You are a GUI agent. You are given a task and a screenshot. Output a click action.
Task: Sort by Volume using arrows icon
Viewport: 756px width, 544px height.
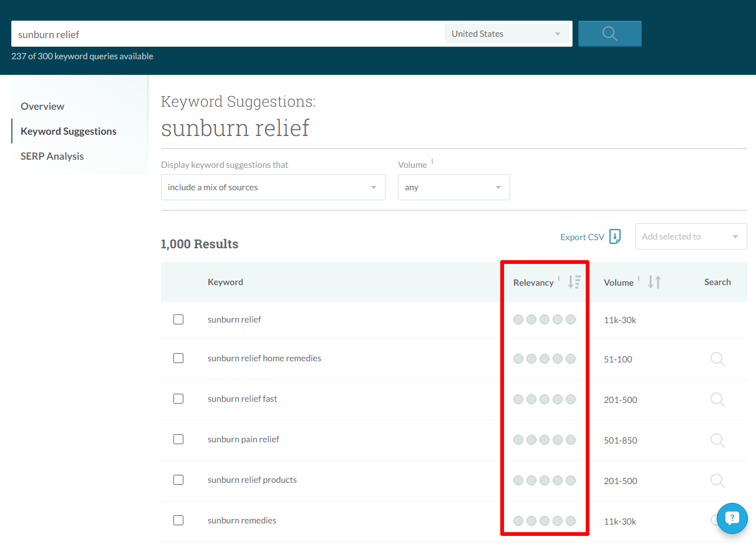(x=654, y=282)
